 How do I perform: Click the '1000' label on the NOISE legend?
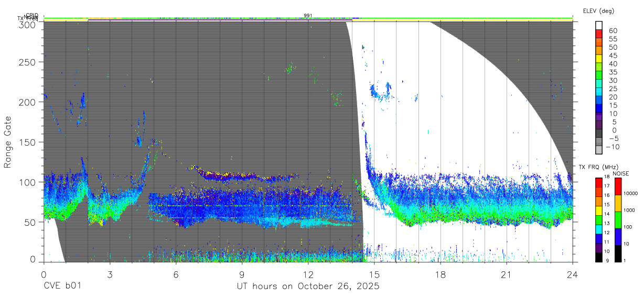point(630,211)
